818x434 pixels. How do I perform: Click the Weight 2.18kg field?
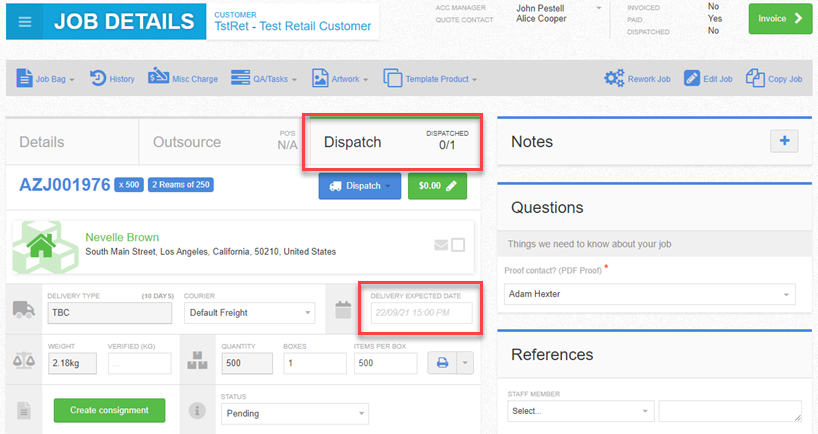72,363
